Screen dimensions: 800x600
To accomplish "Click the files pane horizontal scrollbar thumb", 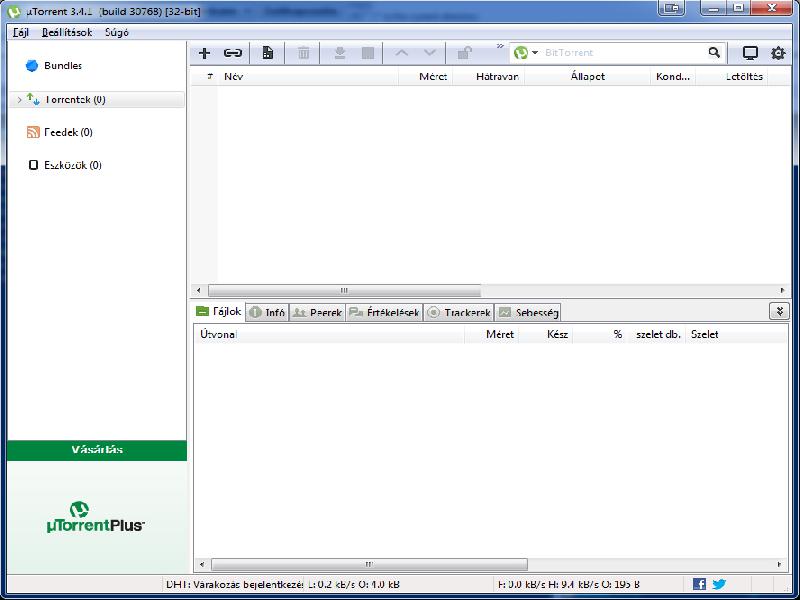I will [x=369, y=564].
